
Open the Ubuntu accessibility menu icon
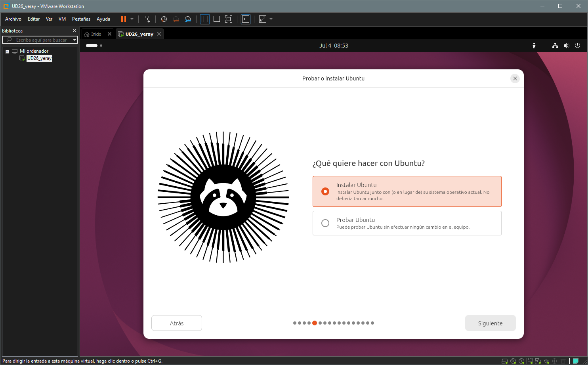534,46
